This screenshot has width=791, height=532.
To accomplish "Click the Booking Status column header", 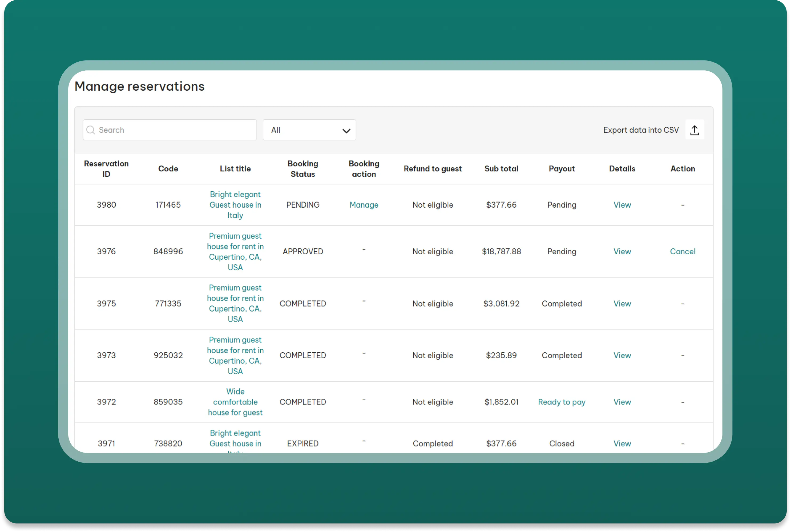I will point(302,169).
